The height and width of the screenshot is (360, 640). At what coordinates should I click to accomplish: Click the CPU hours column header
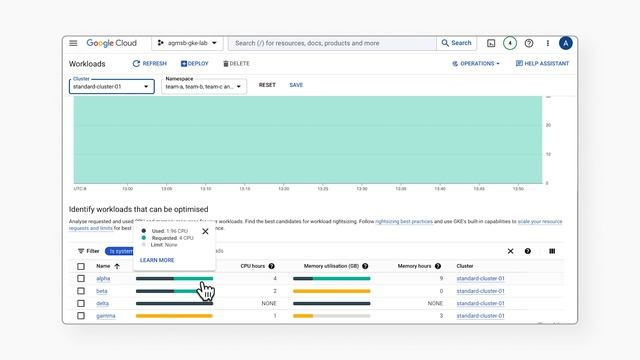click(x=253, y=266)
